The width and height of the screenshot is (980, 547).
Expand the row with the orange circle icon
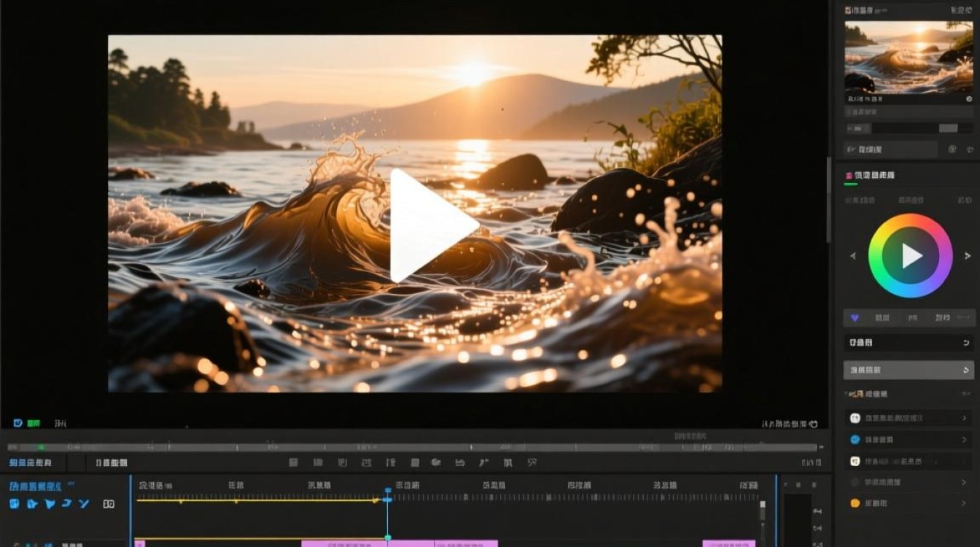907,503
